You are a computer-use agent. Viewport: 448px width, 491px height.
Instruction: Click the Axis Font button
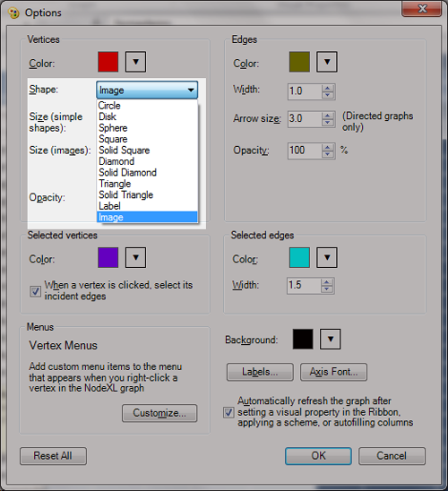point(333,372)
